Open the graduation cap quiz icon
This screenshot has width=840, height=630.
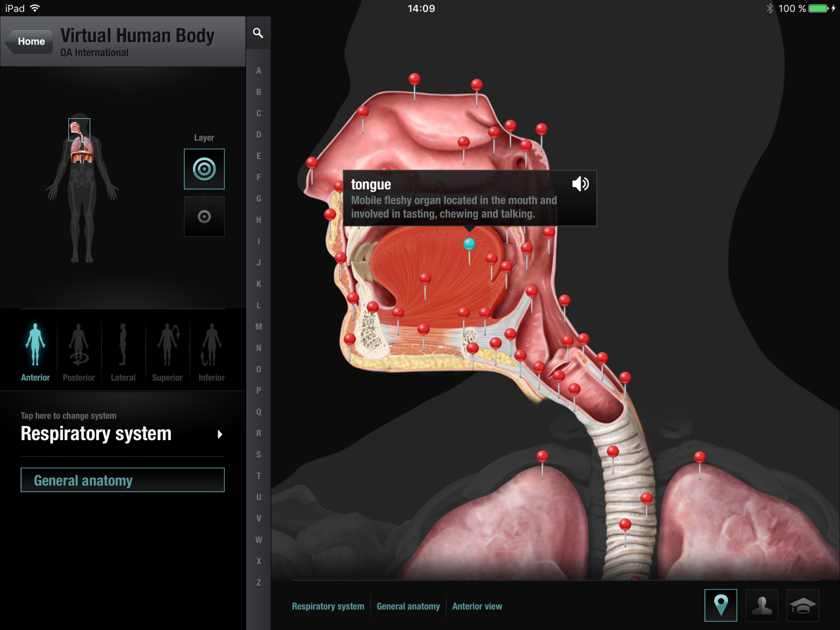click(x=802, y=605)
